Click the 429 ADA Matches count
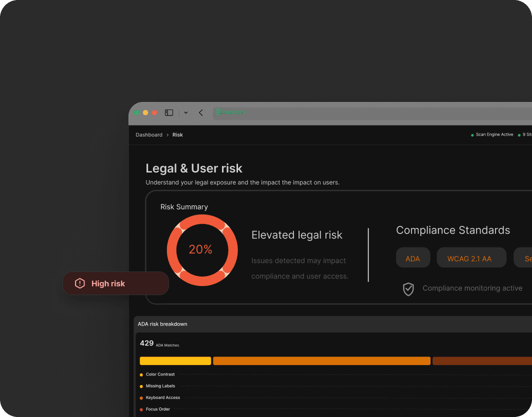This screenshot has width=532, height=417. point(159,343)
